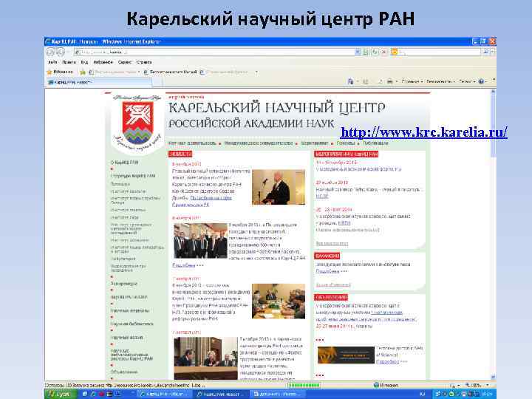Click the green page loading progress bar
This screenshot has width=532, height=399.
304,386
